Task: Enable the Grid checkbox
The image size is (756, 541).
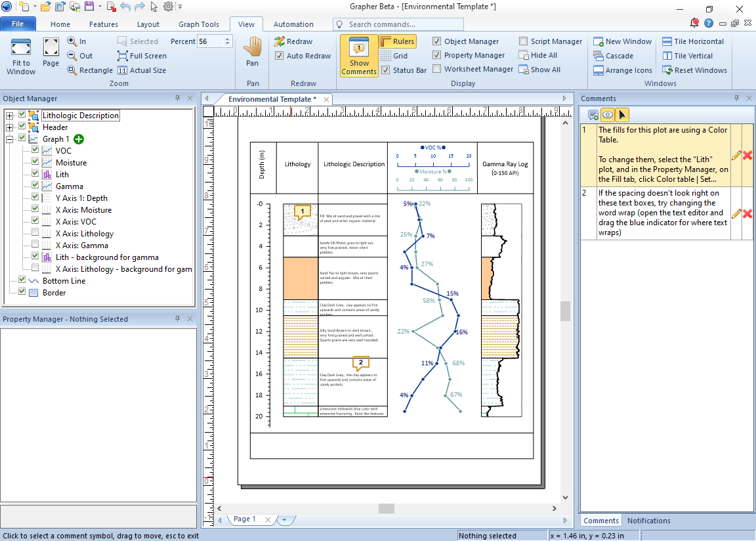Action: 387,55
